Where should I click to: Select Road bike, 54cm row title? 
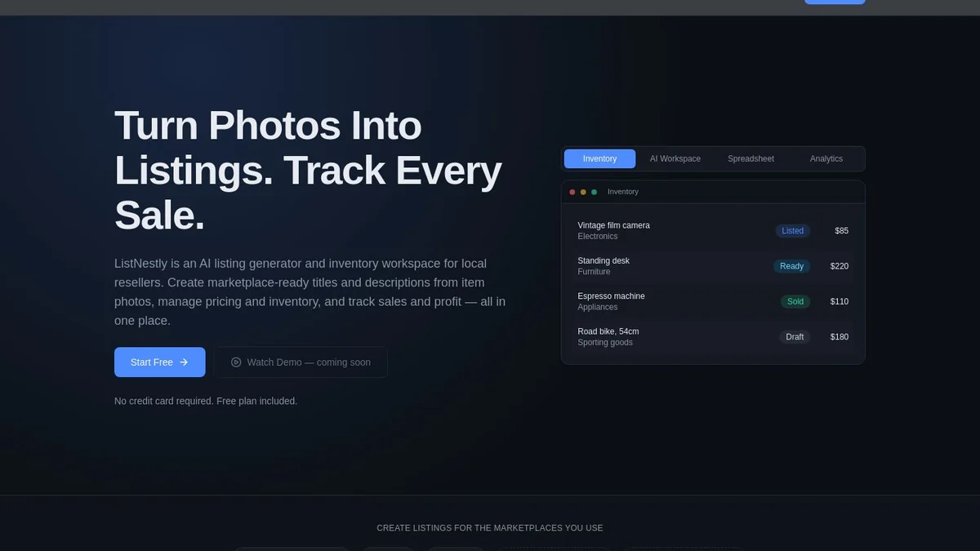(x=608, y=331)
